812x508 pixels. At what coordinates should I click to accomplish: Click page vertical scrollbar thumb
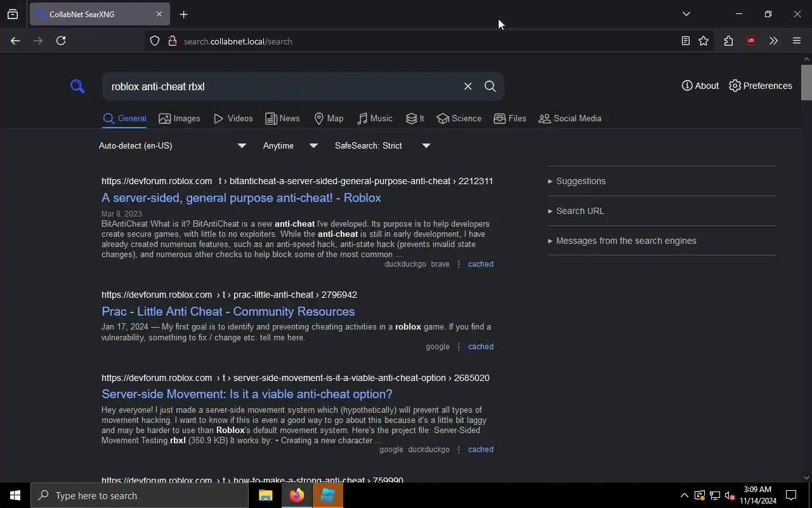click(806, 81)
